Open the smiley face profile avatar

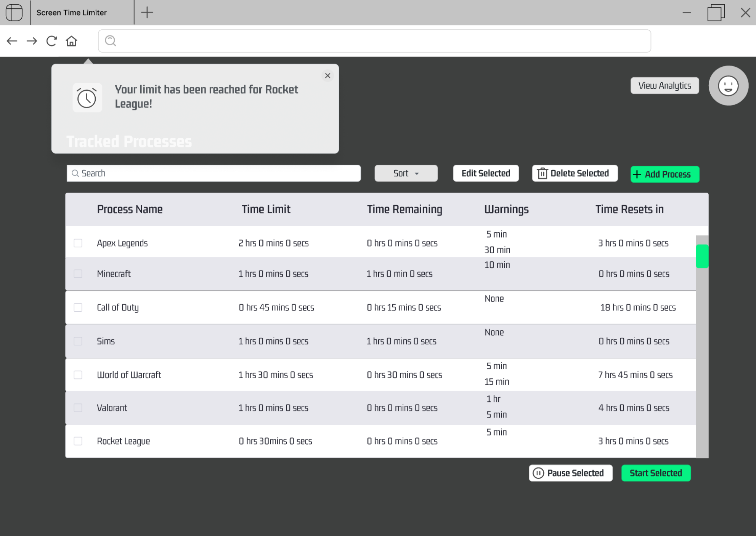click(728, 86)
